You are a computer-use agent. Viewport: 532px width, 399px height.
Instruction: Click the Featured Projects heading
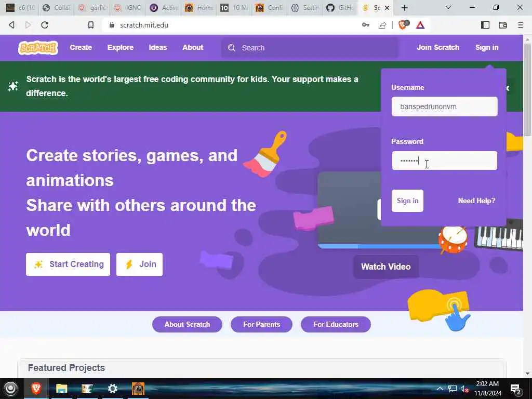click(66, 368)
